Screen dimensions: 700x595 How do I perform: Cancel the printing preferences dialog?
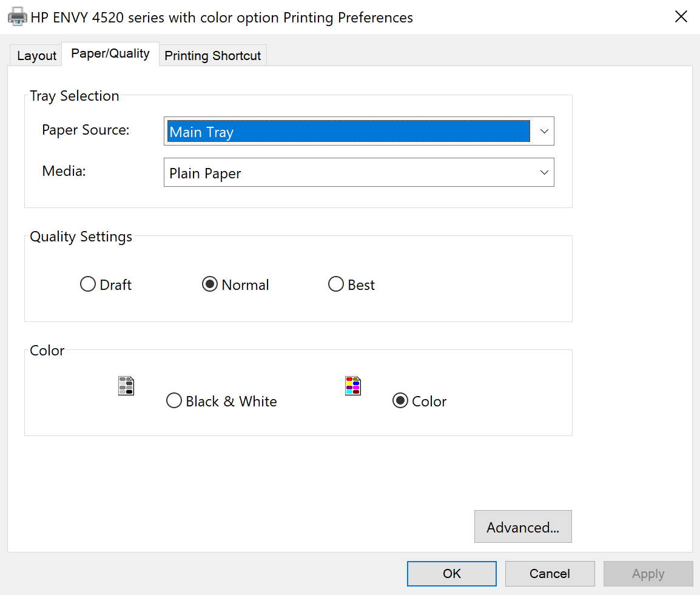click(550, 573)
